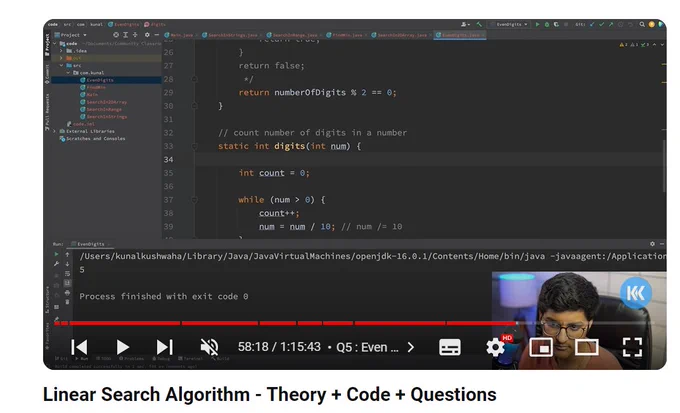The height and width of the screenshot is (413, 680).
Task: Collapse the src folder
Action: pos(61,66)
